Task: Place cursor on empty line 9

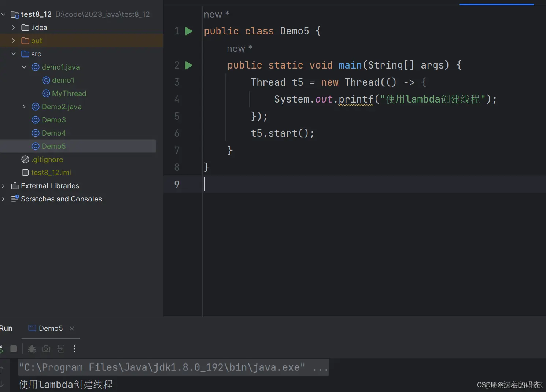Action: [x=374, y=184]
